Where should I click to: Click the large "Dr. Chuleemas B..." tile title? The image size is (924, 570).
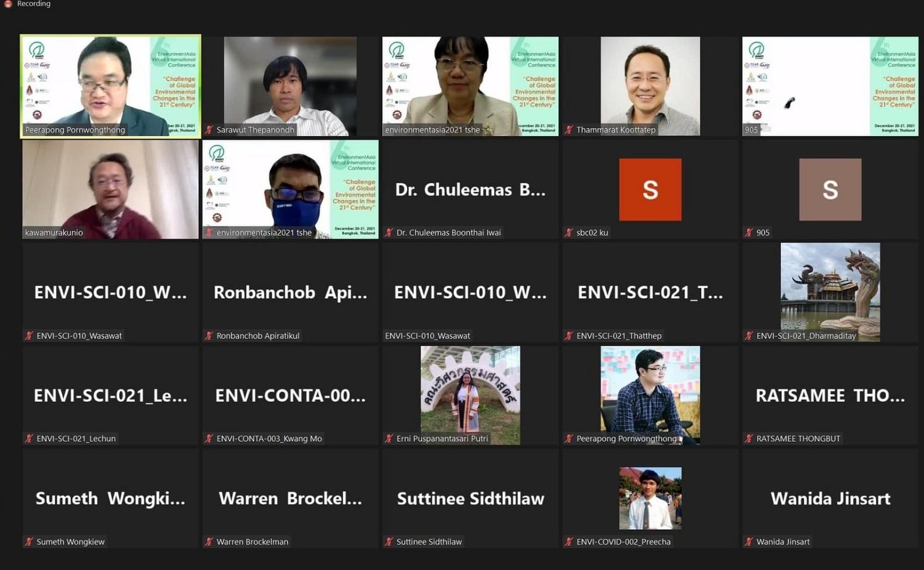[470, 190]
